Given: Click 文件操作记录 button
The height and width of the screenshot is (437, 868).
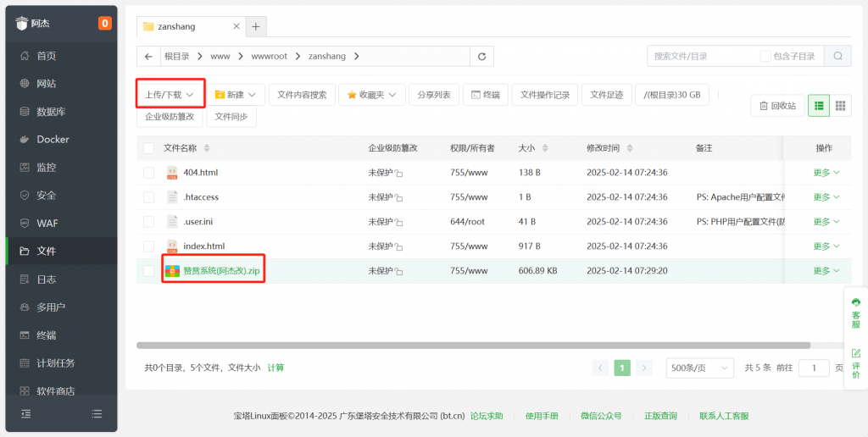Looking at the screenshot, I should [x=545, y=95].
